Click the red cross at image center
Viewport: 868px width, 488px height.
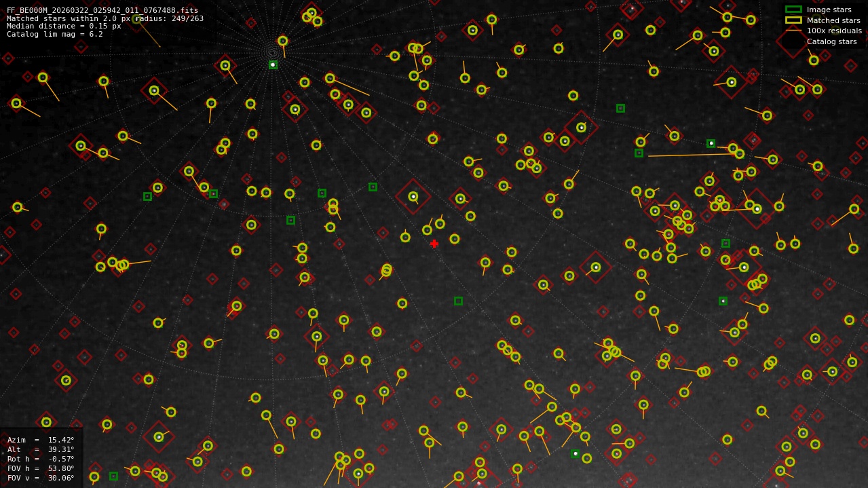point(434,244)
